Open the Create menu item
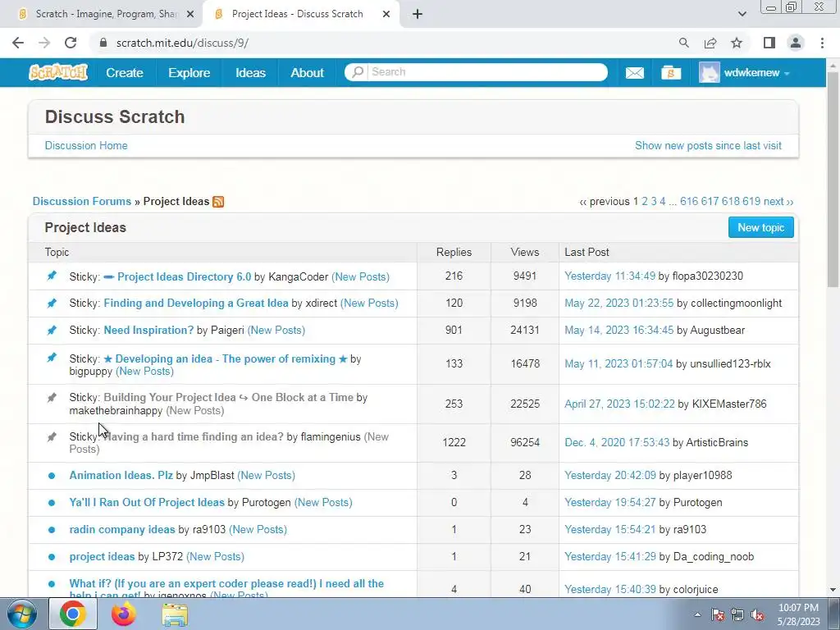 click(x=125, y=73)
